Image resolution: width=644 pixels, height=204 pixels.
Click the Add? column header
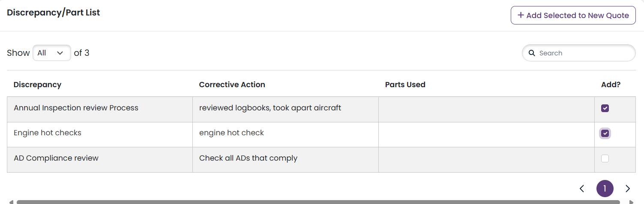(611, 85)
